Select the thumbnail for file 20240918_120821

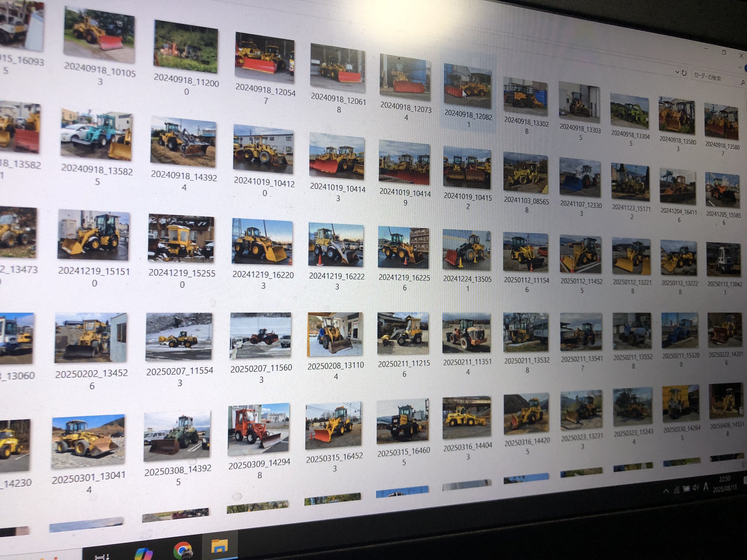tap(467, 86)
